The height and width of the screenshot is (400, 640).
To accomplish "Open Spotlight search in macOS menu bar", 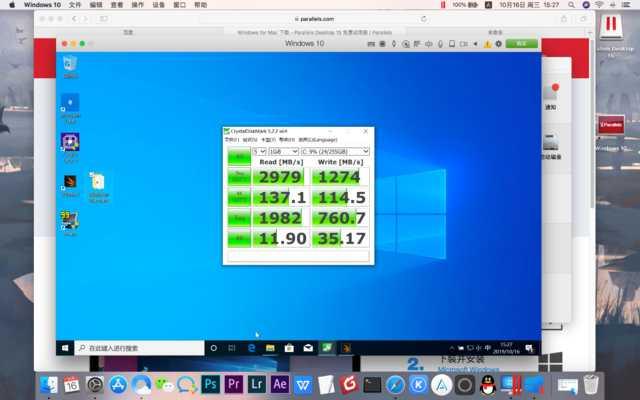I will (x=571, y=5).
